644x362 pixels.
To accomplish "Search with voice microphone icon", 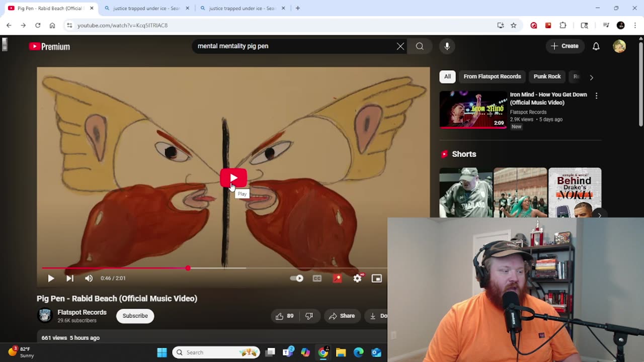I will click(447, 46).
